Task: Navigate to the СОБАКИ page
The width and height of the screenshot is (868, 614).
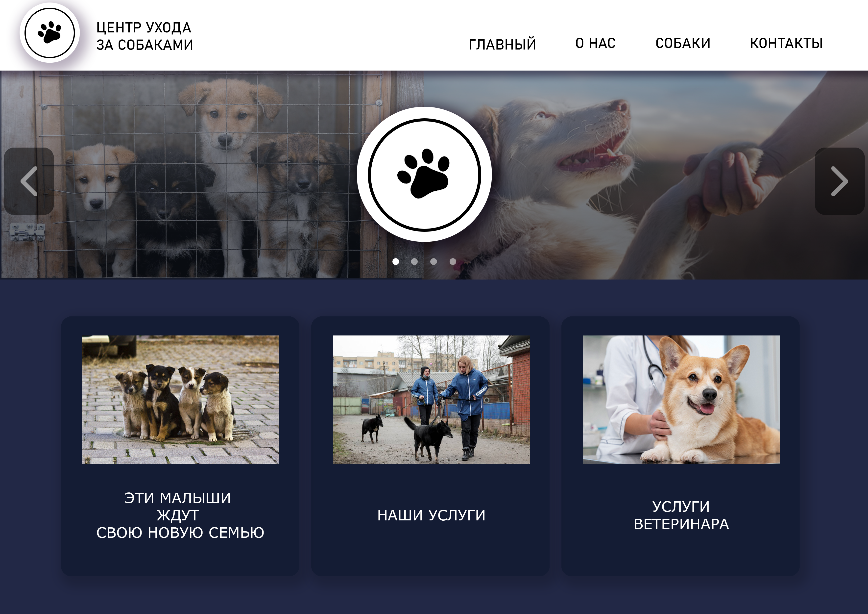Action: [x=683, y=43]
